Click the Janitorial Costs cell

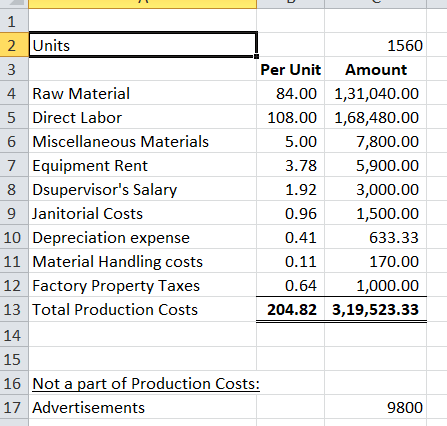[143, 213]
